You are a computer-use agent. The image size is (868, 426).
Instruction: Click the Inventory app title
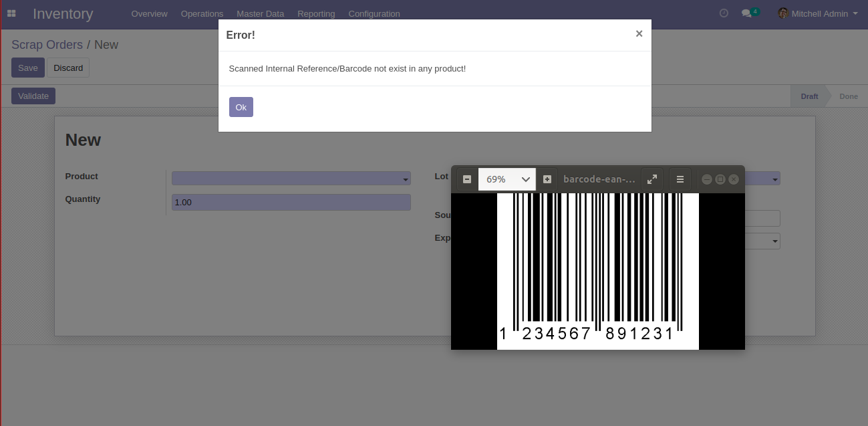[x=63, y=13]
